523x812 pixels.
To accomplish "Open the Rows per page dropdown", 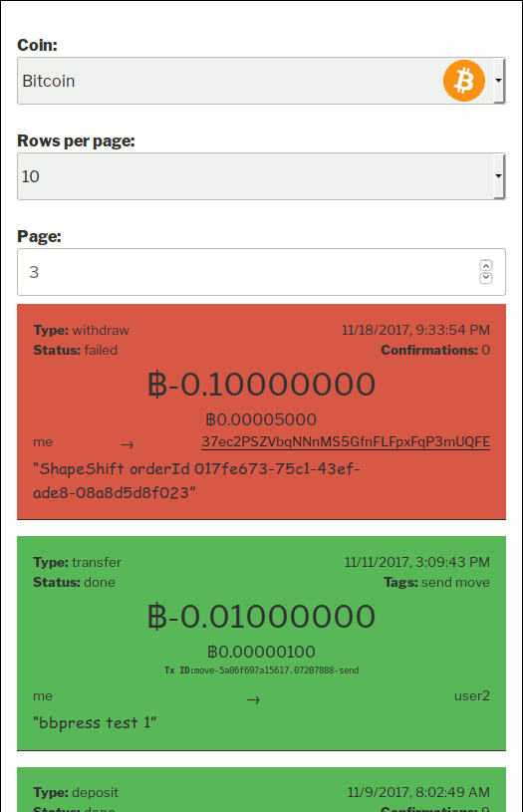I will pos(261,176).
